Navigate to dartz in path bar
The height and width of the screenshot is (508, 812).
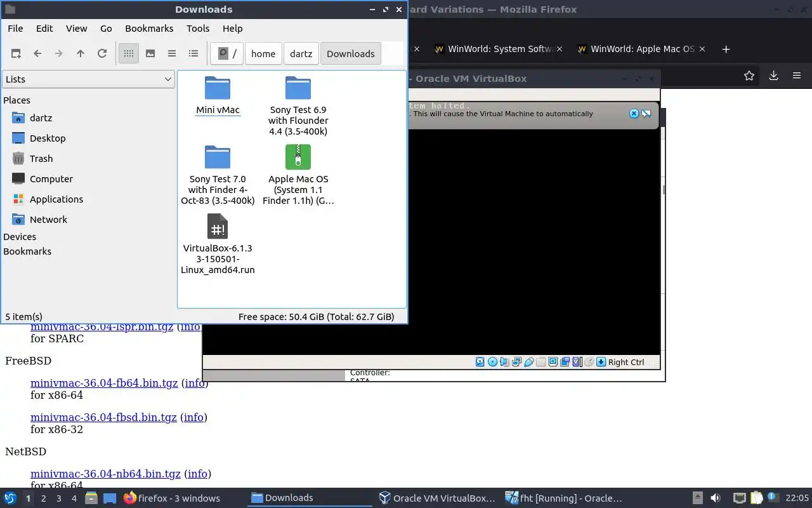(x=301, y=54)
